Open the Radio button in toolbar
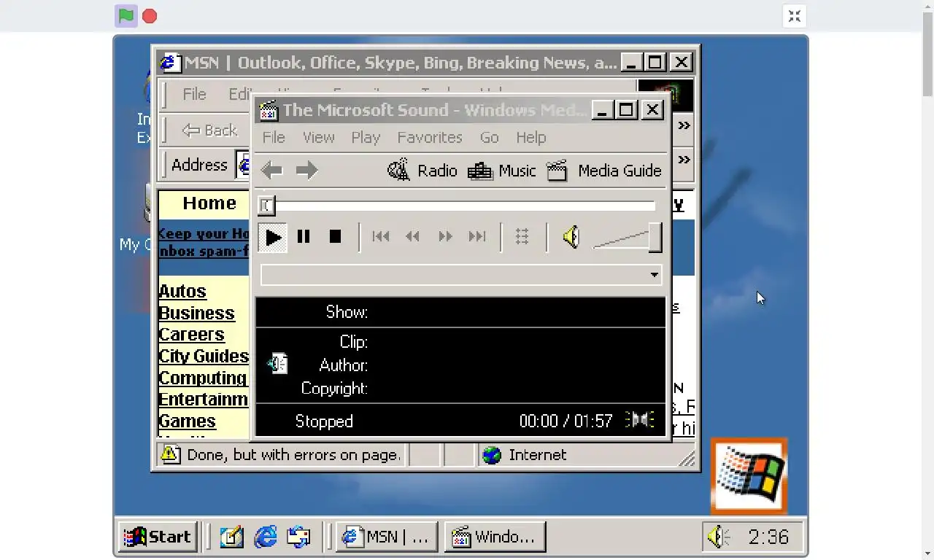This screenshot has width=934, height=560. pyautogui.click(x=422, y=171)
